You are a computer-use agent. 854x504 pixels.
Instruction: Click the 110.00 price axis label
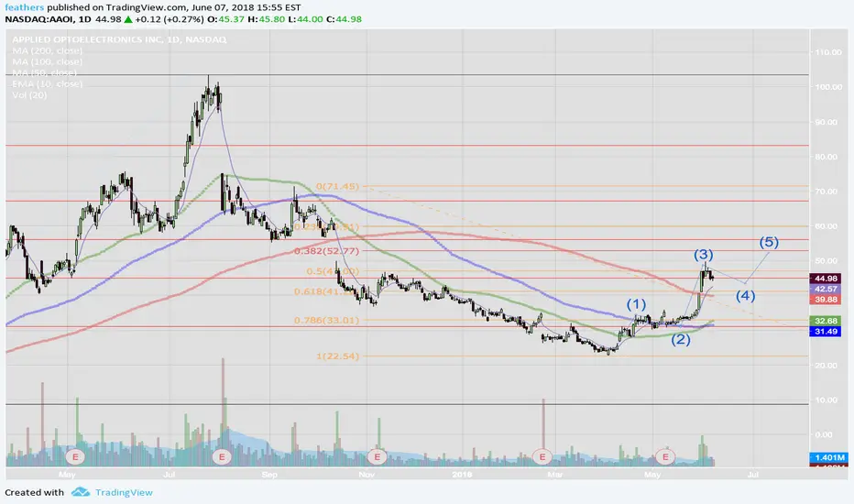(x=827, y=52)
